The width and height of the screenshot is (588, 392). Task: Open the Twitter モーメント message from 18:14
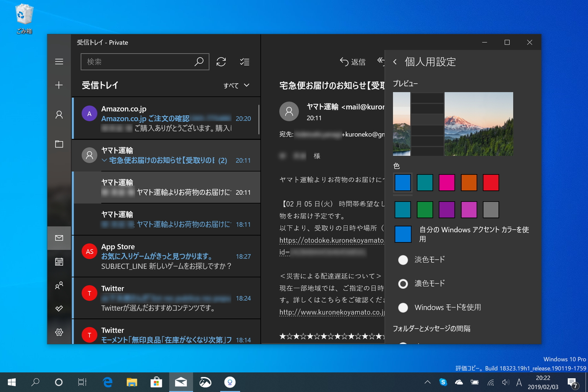click(166, 331)
